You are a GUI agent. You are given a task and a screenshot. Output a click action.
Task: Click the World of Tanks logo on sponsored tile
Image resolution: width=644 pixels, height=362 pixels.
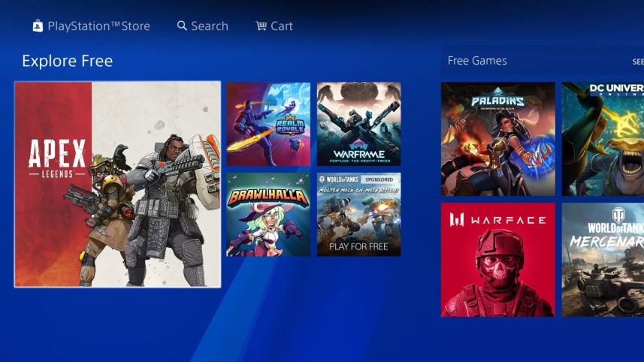coord(339,181)
